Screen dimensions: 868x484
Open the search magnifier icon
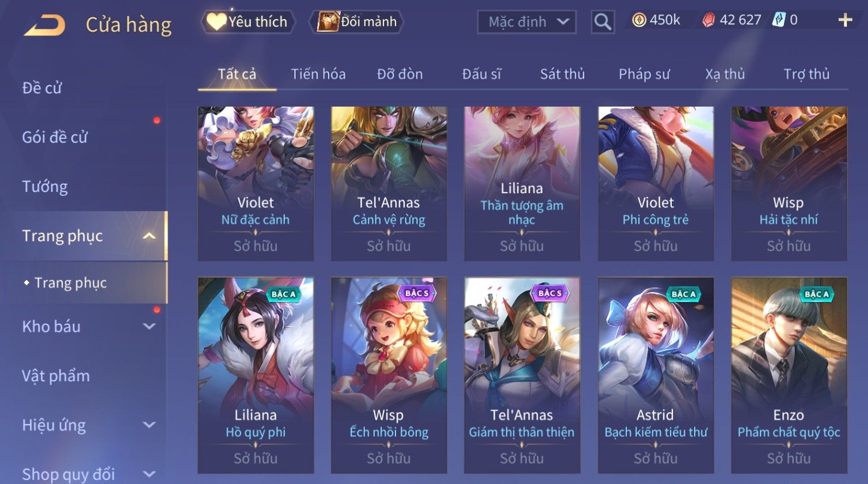point(603,22)
